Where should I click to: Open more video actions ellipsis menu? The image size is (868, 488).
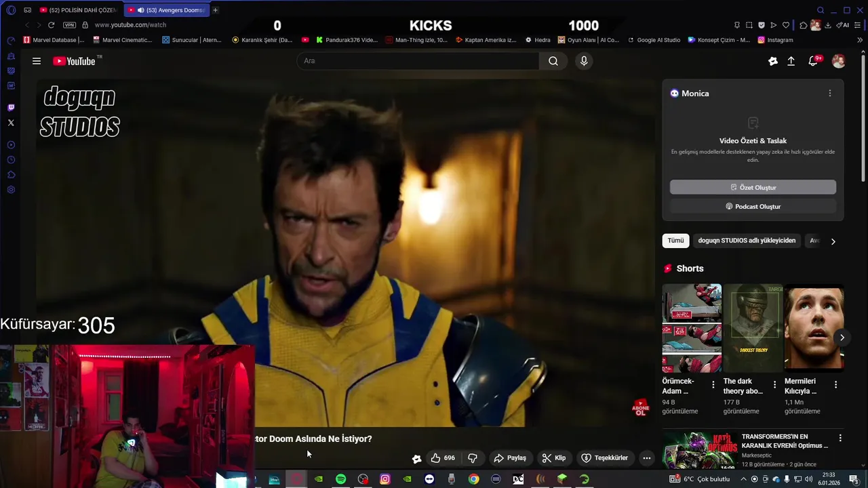pos(647,458)
